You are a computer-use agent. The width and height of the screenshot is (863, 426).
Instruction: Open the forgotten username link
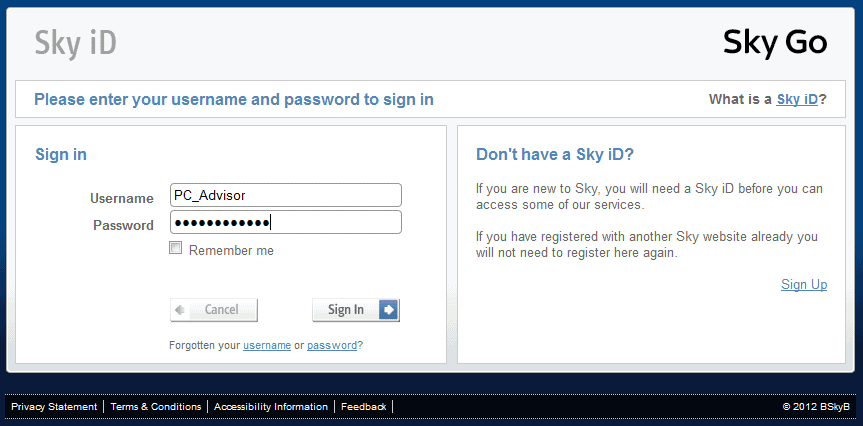pos(267,346)
